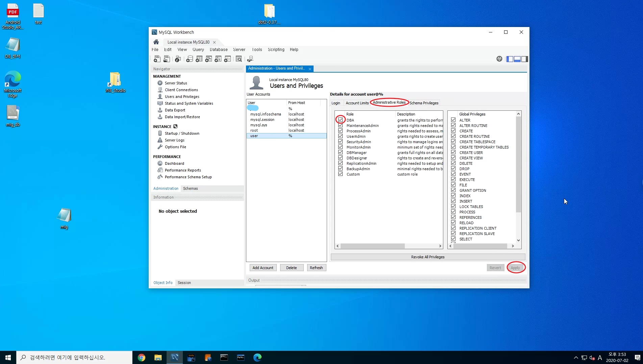This screenshot has width=643, height=364.
Task: Uncheck the ALTER global privilege
Action: 453,120
